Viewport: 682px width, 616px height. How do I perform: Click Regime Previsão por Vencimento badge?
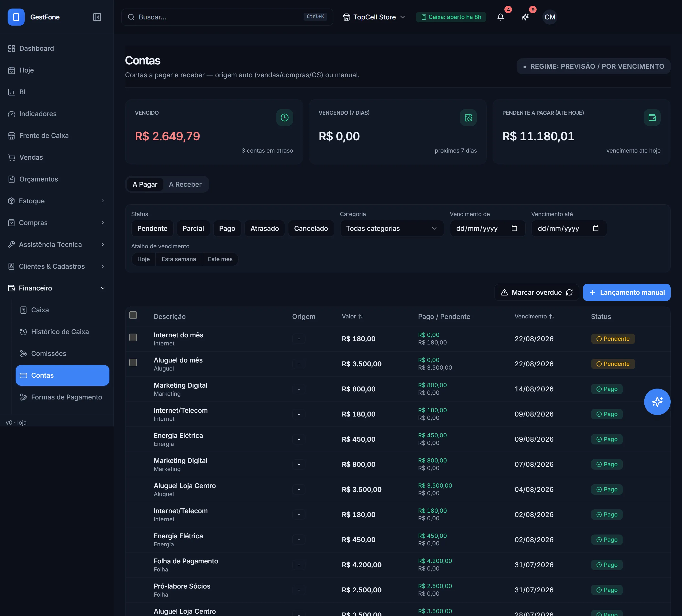(593, 66)
